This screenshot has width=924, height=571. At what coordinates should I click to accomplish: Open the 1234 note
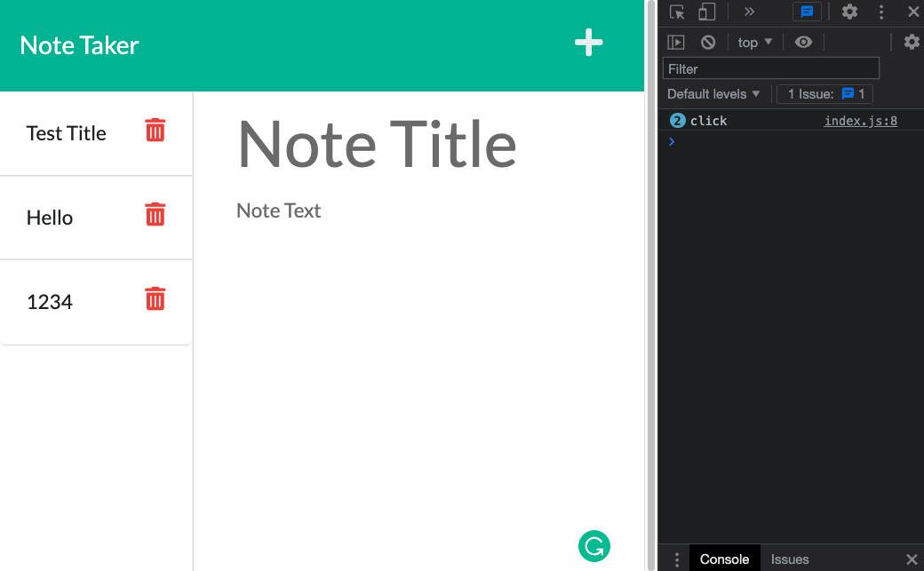click(50, 302)
